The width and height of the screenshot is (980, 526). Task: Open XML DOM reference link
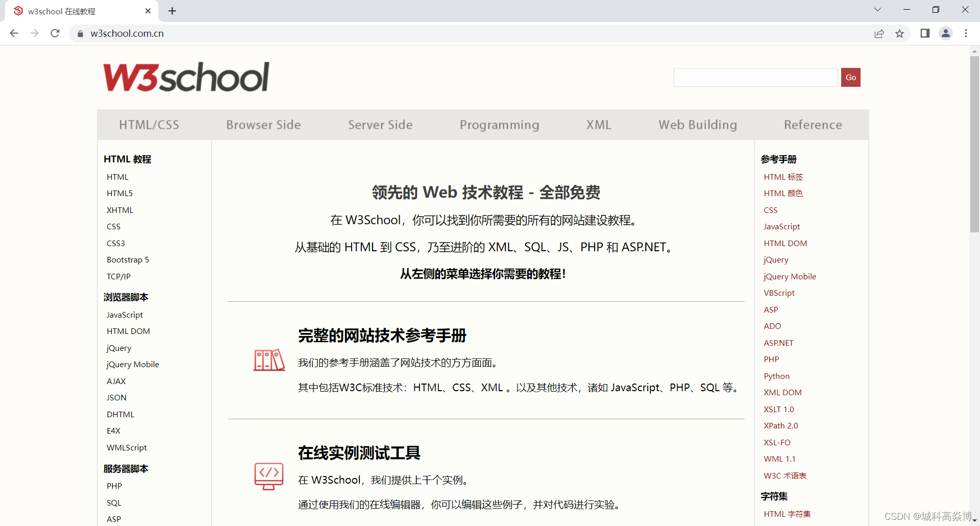pos(782,392)
